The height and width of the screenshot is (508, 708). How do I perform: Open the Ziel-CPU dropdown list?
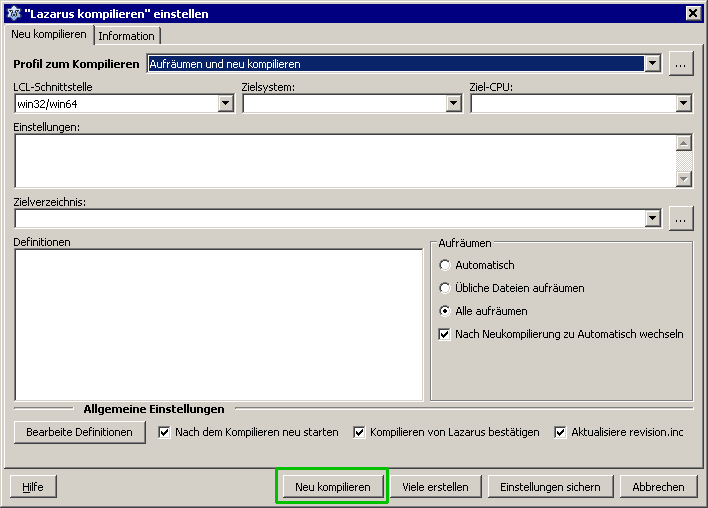(x=683, y=103)
